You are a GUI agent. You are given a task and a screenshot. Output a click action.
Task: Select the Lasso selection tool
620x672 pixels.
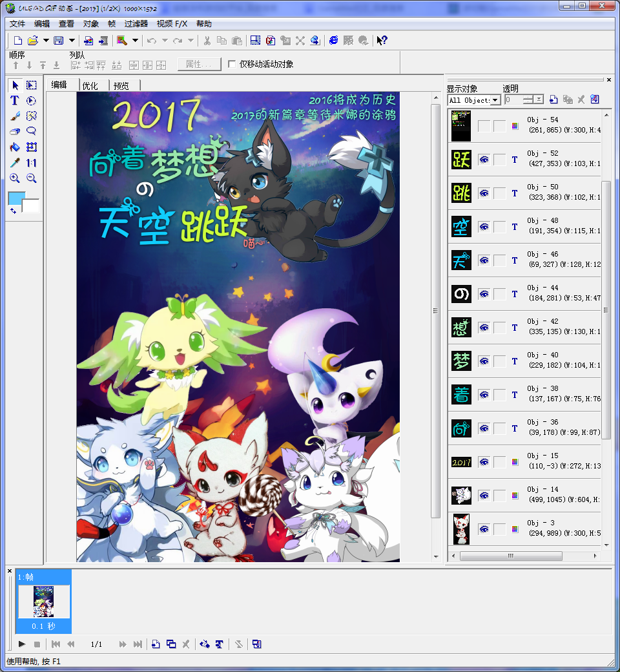pyautogui.click(x=31, y=132)
